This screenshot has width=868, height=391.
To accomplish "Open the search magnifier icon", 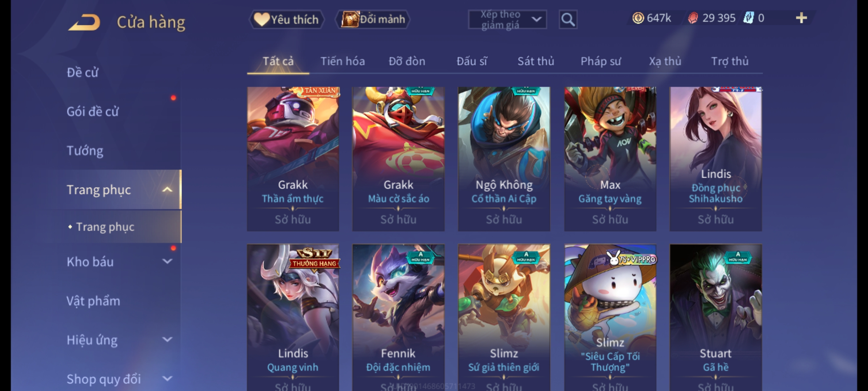I will point(568,20).
